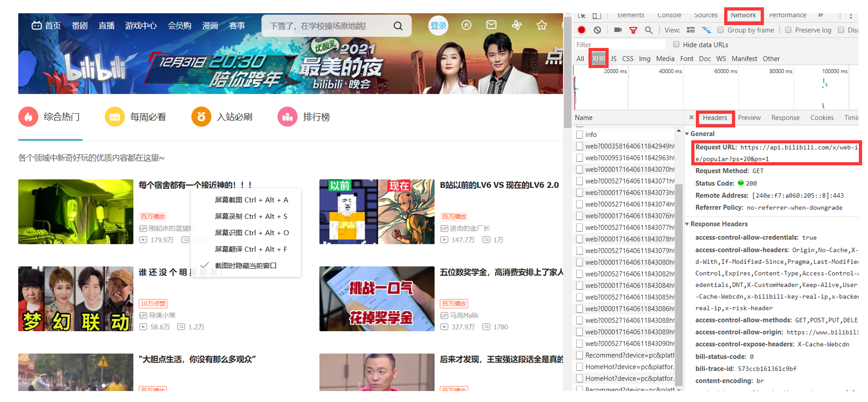Enable the Group by frame checkbox
Viewport: 868px width, 402px height.
click(x=721, y=30)
